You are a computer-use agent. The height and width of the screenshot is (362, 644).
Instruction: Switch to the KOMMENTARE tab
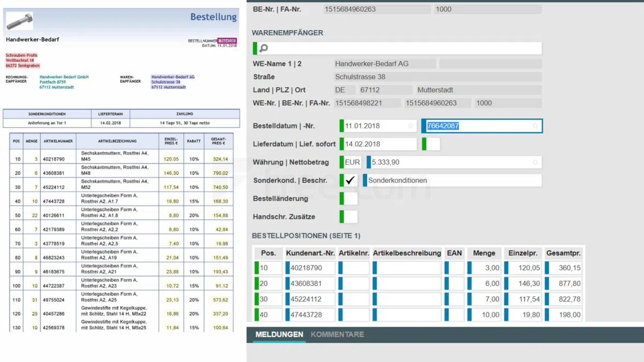coord(337,334)
